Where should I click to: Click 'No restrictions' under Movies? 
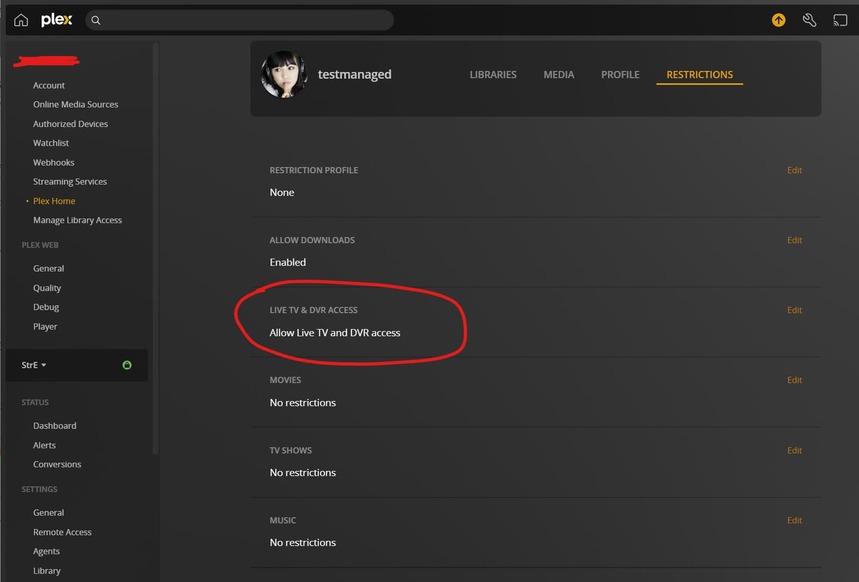tap(302, 403)
